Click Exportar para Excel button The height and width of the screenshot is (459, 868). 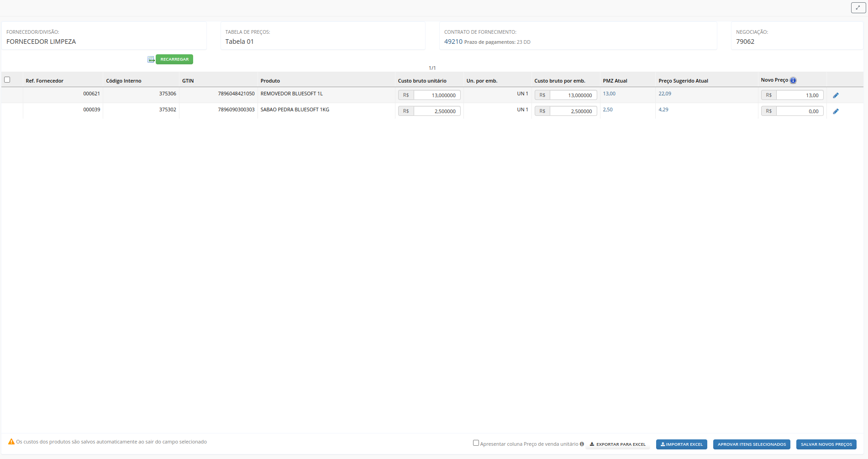pos(617,444)
